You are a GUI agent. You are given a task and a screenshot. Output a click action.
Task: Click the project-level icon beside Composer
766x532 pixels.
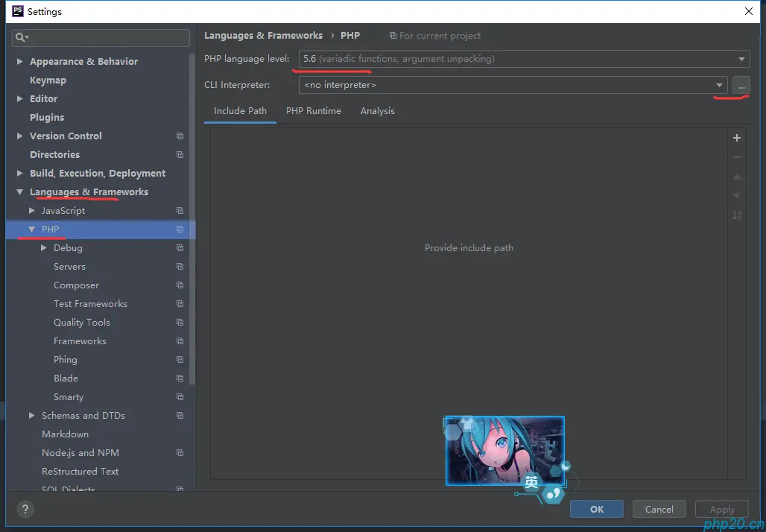click(x=180, y=285)
